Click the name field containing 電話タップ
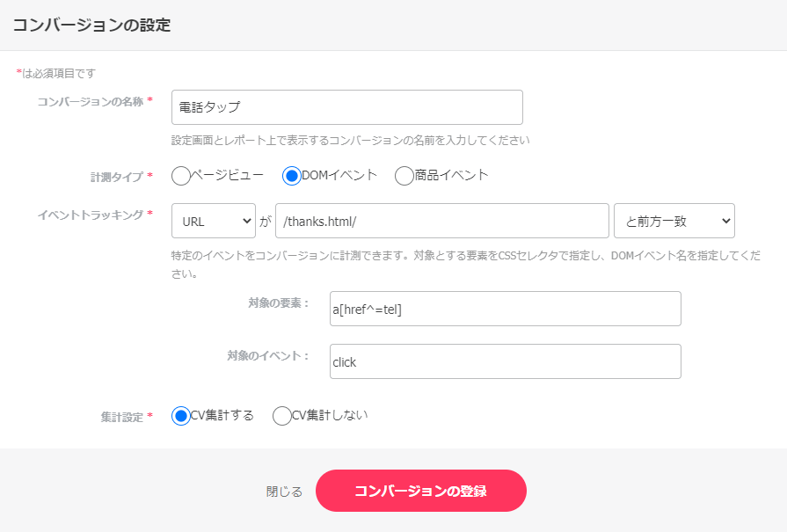This screenshot has height=532, width=787. click(347, 106)
